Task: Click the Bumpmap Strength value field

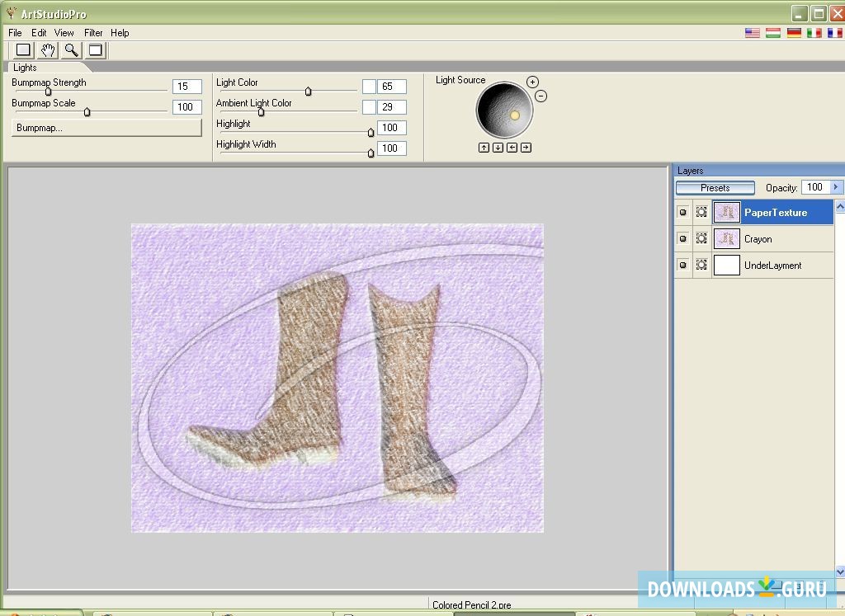Action: 186,87
